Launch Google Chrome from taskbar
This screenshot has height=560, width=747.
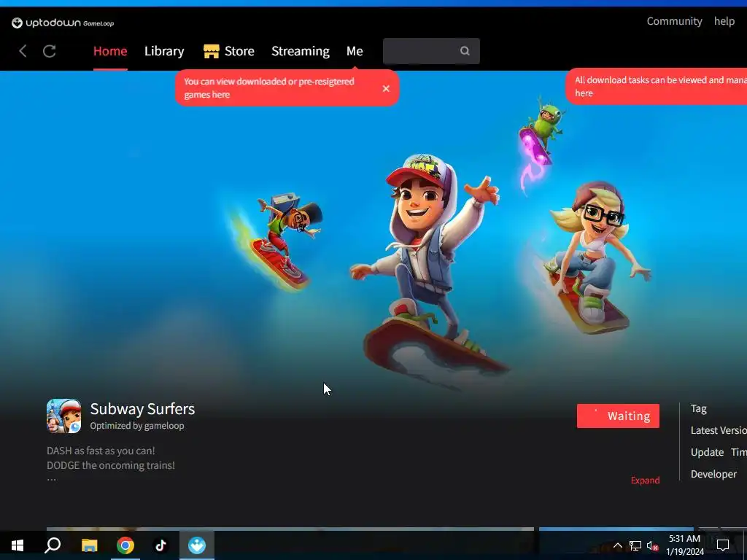(x=125, y=545)
